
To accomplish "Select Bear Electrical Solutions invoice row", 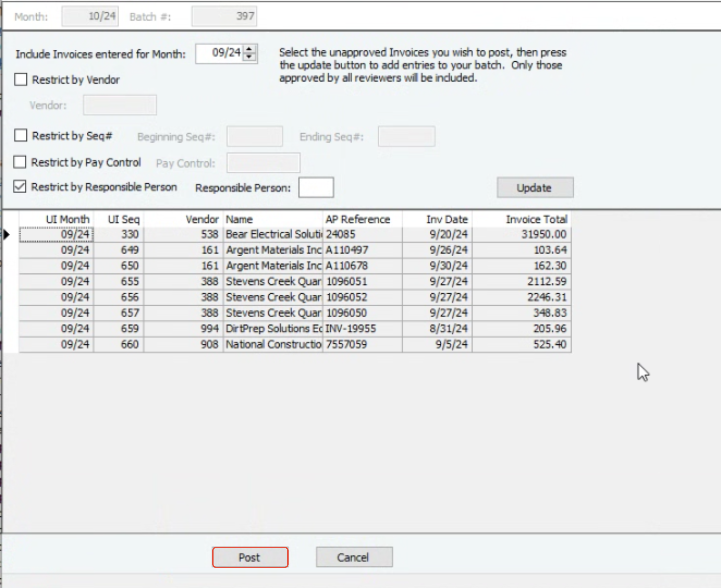I will coord(273,234).
